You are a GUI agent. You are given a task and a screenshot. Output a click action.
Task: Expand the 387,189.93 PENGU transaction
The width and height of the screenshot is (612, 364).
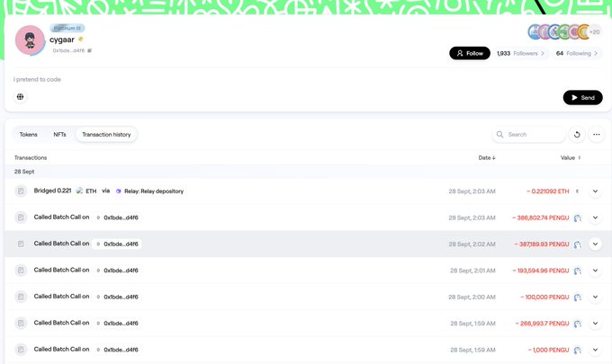pos(595,244)
